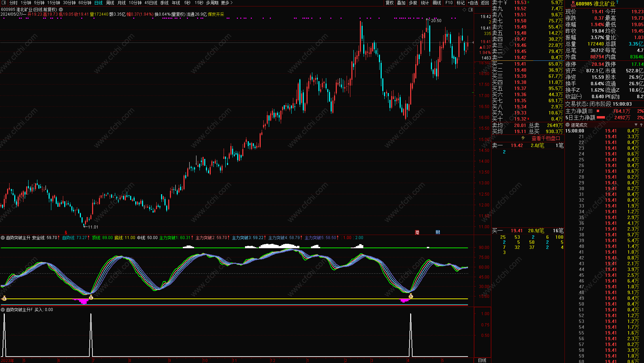
Task: Open the 多周期 multi-period view
Action: [212, 3]
